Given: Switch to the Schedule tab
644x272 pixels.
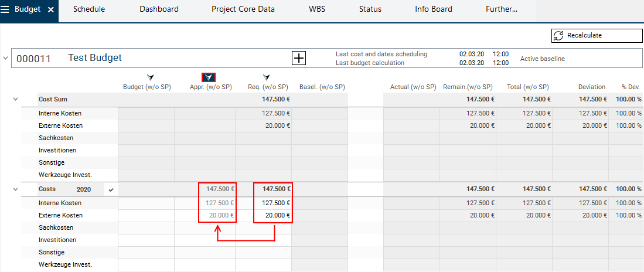Looking at the screenshot, I should pos(89,9).
